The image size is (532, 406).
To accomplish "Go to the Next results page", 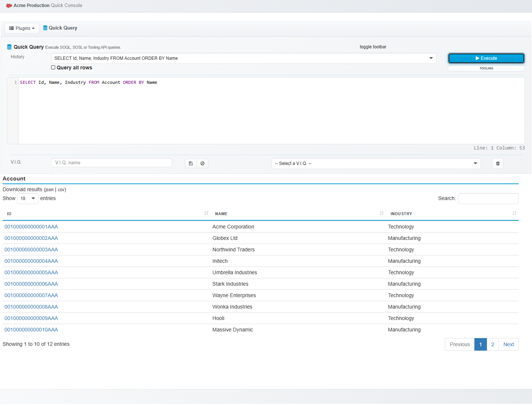I will click(x=508, y=344).
